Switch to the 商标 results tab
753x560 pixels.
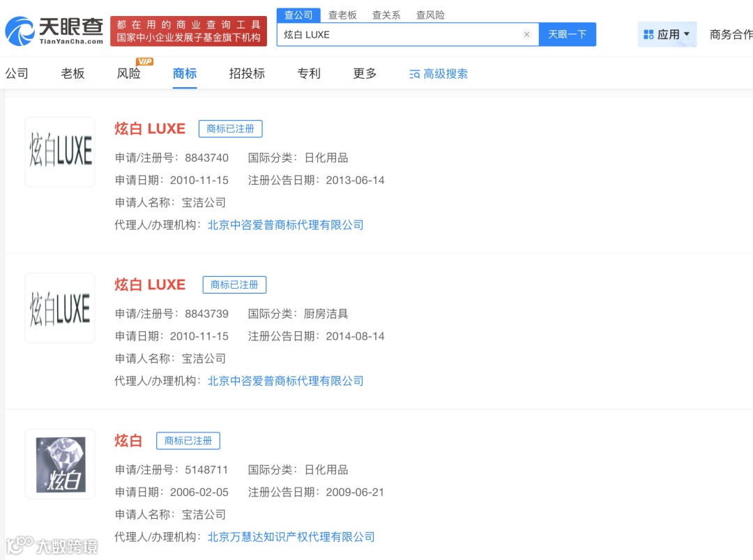pyautogui.click(x=185, y=73)
